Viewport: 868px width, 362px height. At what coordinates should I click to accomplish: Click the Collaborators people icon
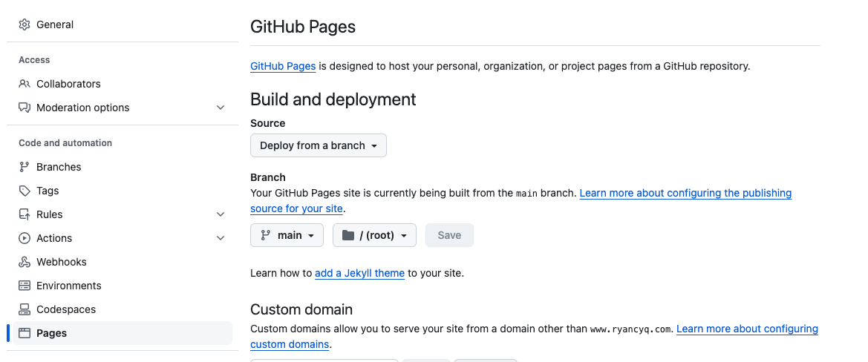(25, 84)
